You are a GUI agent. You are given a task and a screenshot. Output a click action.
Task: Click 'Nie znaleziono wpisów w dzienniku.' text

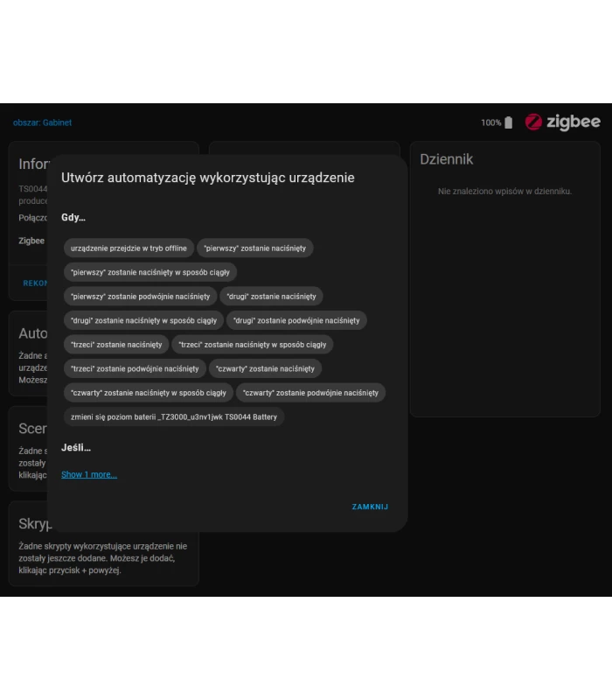[x=504, y=191]
